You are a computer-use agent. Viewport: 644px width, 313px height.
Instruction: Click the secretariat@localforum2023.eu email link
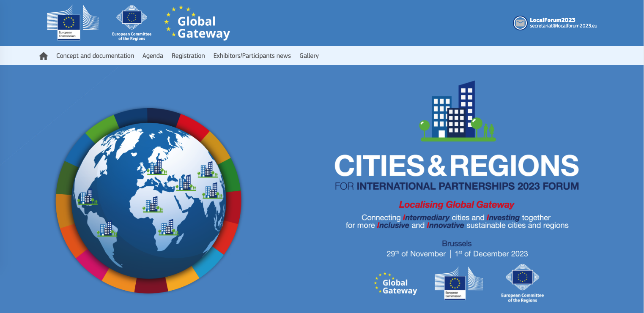point(563,26)
